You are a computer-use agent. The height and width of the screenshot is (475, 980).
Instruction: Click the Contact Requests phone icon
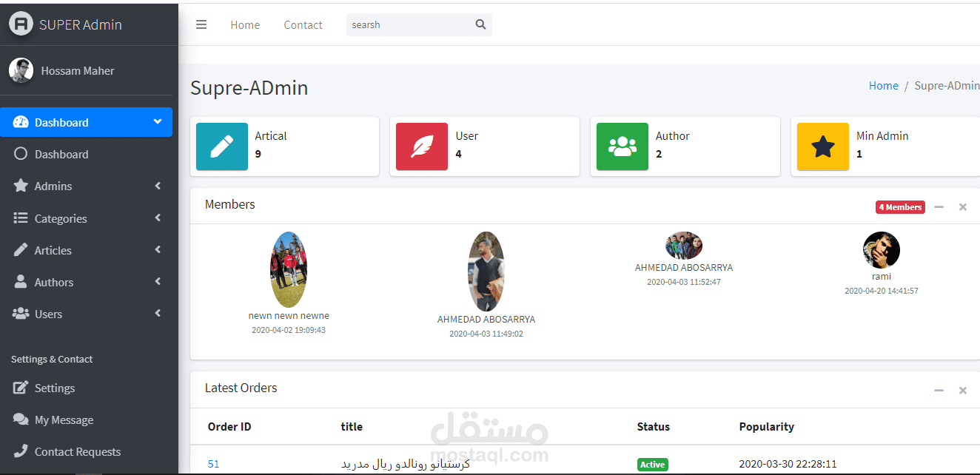click(21, 451)
